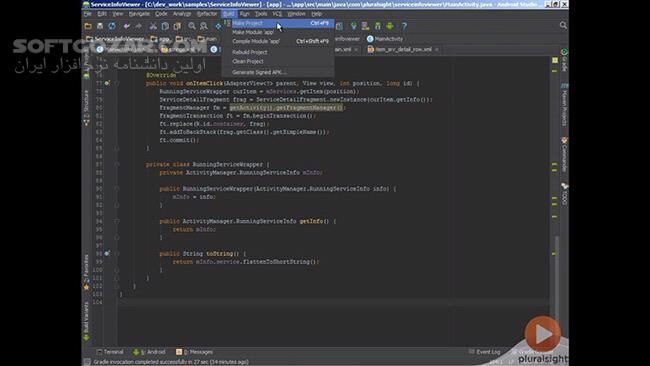The width and height of the screenshot is (650, 366).
Task: Close the item_srv_detail_row.xml tab
Action: click(x=437, y=49)
